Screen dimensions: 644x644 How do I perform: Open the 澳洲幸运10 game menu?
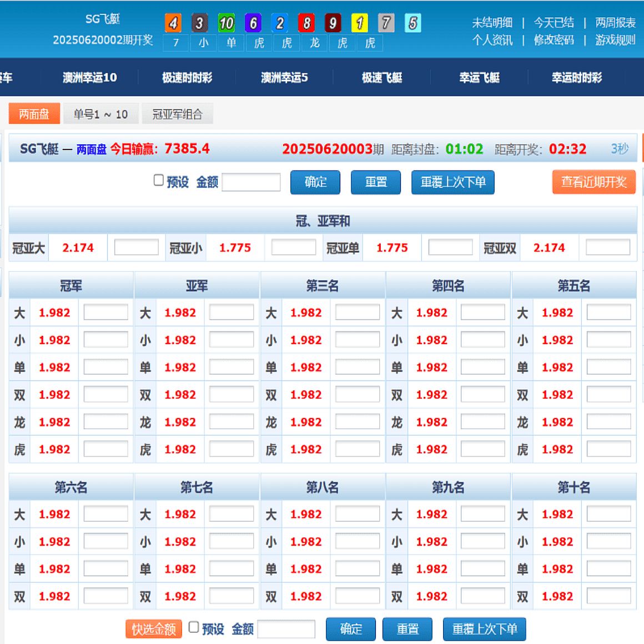pos(89,78)
